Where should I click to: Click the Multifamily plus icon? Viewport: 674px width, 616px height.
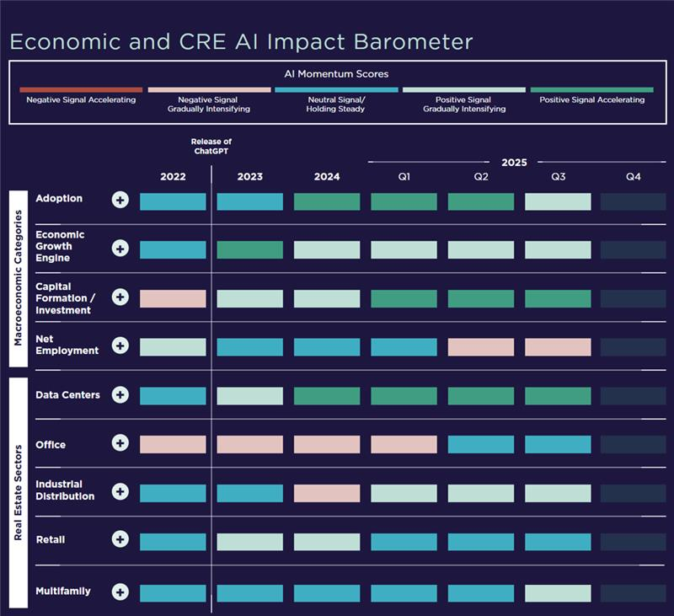click(120, 592)
